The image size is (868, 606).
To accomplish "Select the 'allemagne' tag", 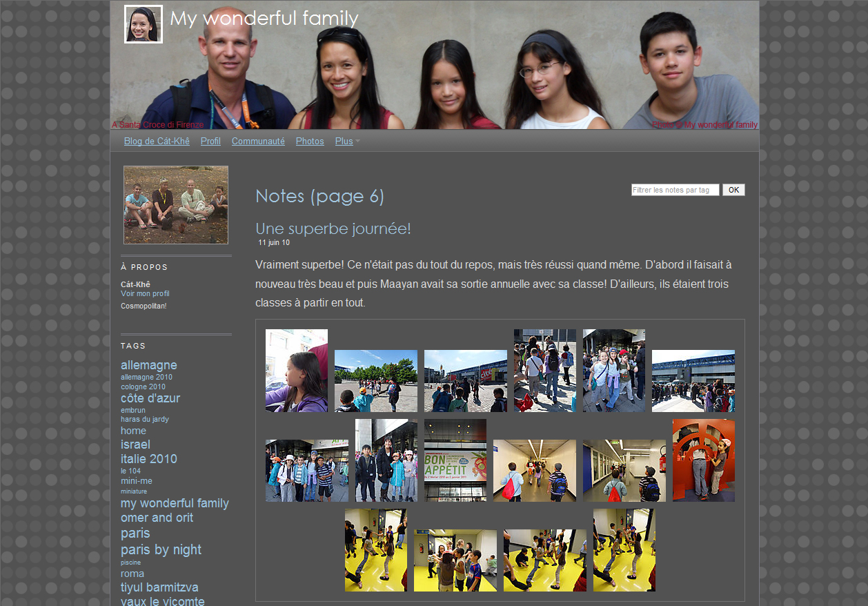I will pos(149,365).
